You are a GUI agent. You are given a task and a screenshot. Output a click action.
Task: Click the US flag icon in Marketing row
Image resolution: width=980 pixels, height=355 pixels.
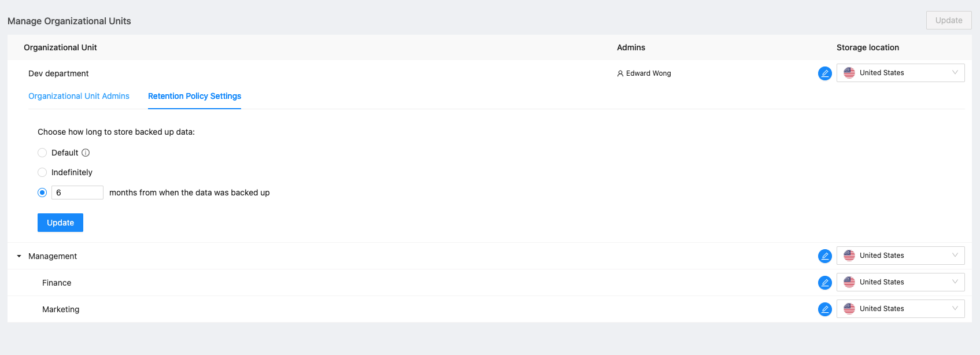click(849, 309)
